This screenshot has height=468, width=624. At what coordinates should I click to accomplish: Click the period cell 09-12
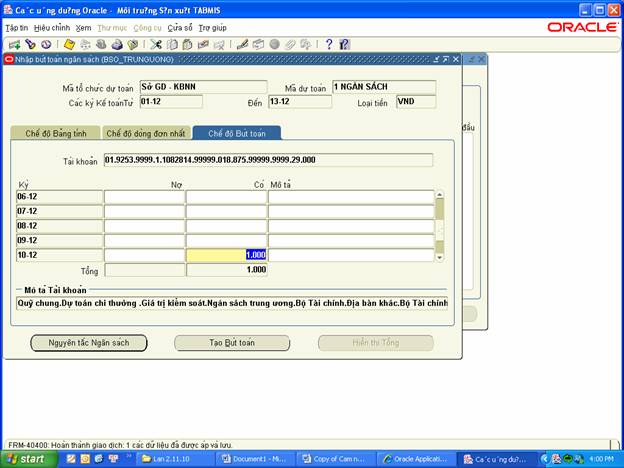[59, 241]
